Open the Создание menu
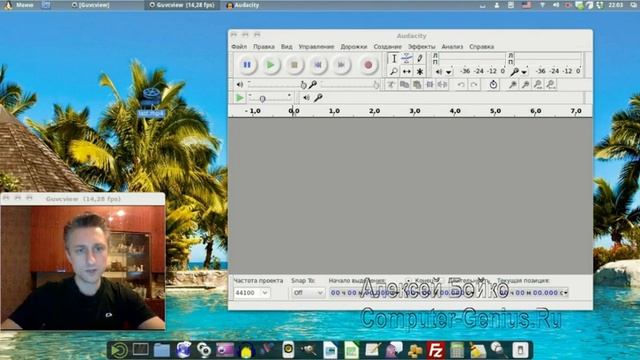Image resolution: width=640 pixels, height=360 pixels. coord(388,47)
